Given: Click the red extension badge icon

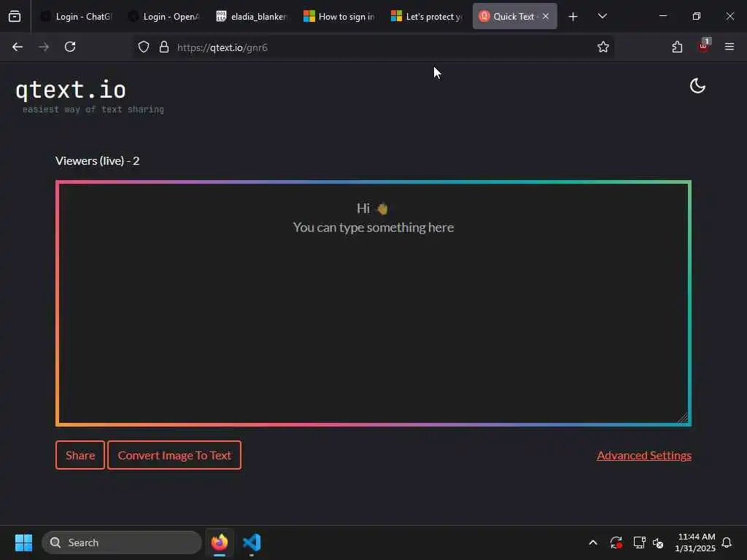Looking at the screenshot, I should point(703,46).
